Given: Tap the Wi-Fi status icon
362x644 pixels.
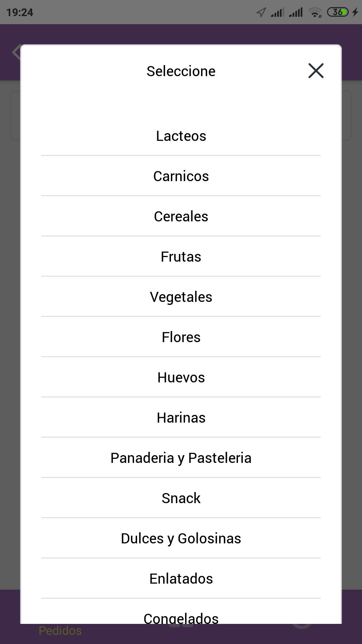Looking at the screenshot, I should (315, 13).
